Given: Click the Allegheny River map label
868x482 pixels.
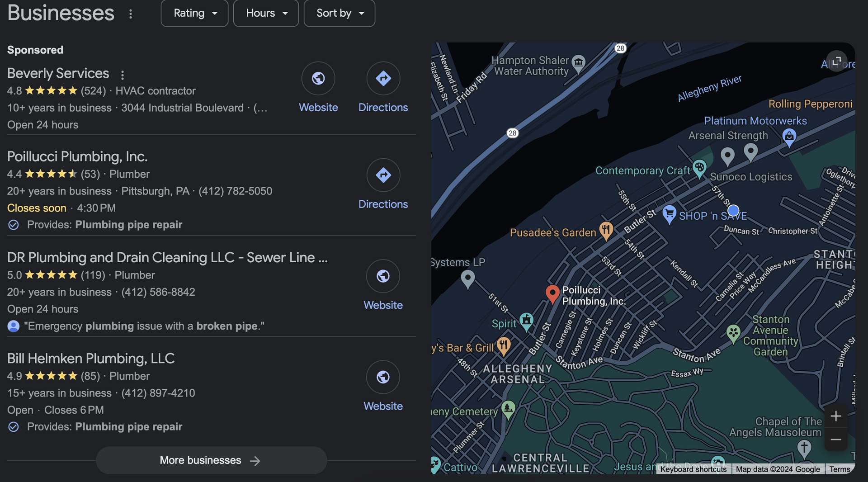Looking at the screenshot, I should 709,88.
